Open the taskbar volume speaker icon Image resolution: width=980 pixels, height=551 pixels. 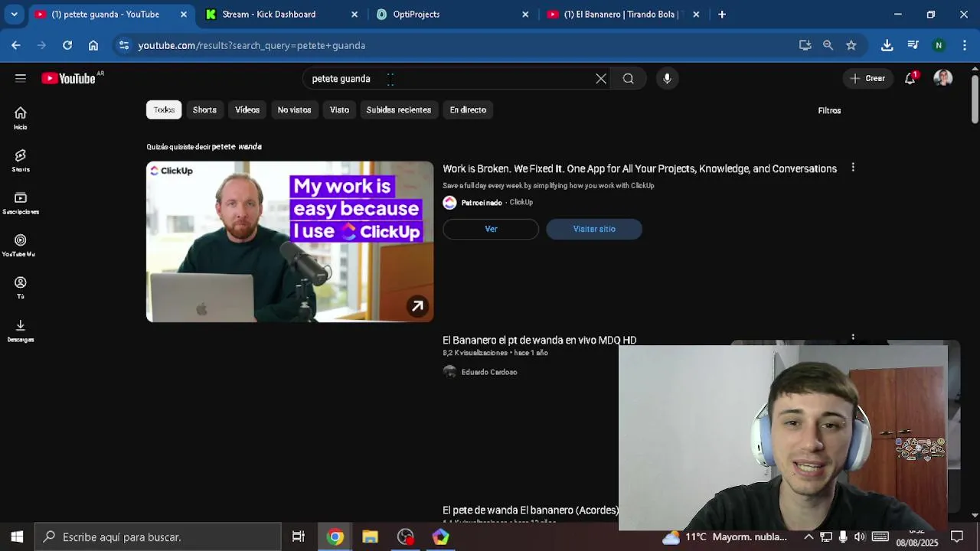click(x=860, y=536)
